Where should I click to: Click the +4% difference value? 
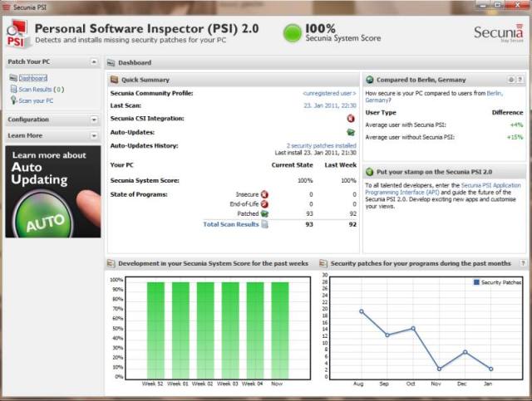pos(516,125)
